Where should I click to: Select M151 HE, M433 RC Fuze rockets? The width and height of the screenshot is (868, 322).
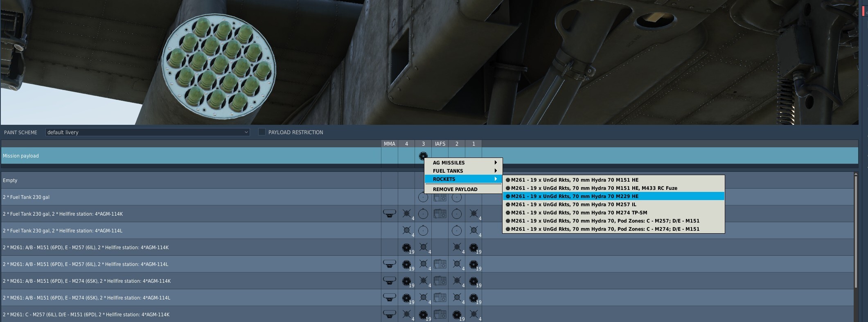tap(613, 188)
